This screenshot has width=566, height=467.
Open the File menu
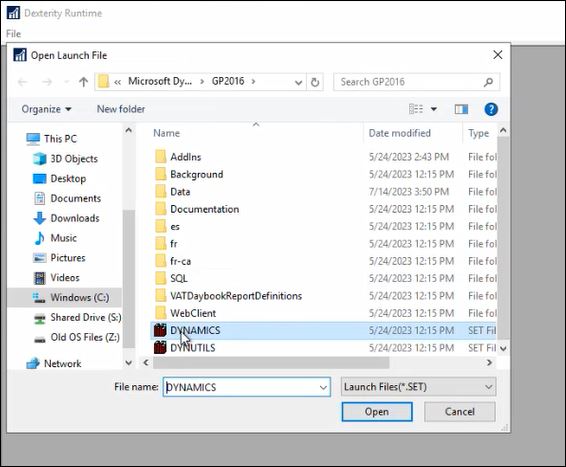(13, 34)
